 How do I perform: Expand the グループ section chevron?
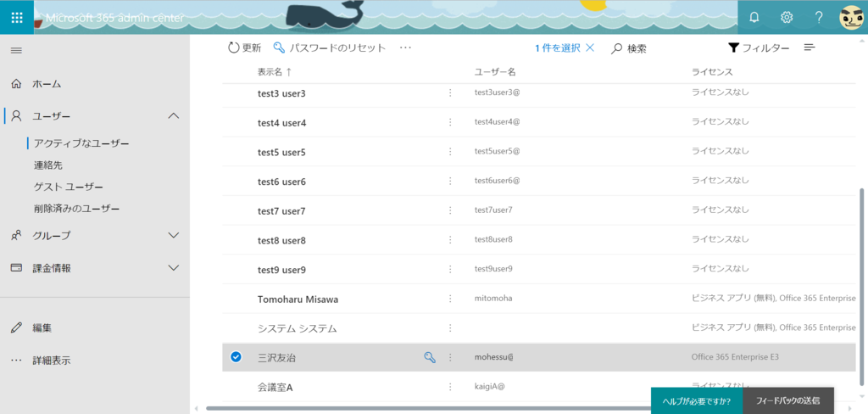click(174, 236)
